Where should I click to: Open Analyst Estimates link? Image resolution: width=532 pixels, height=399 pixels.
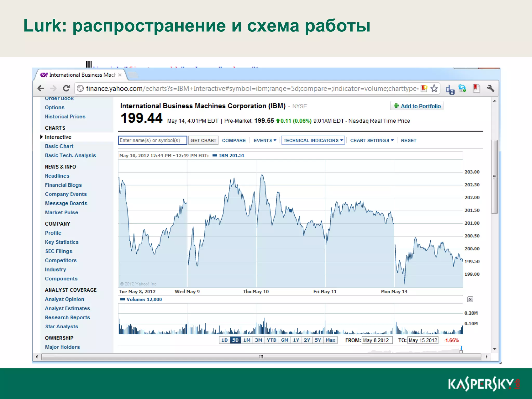click(x=68, y=308)
